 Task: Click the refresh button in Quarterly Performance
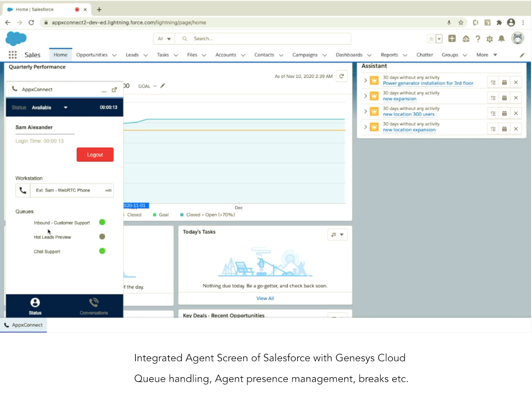341,76
